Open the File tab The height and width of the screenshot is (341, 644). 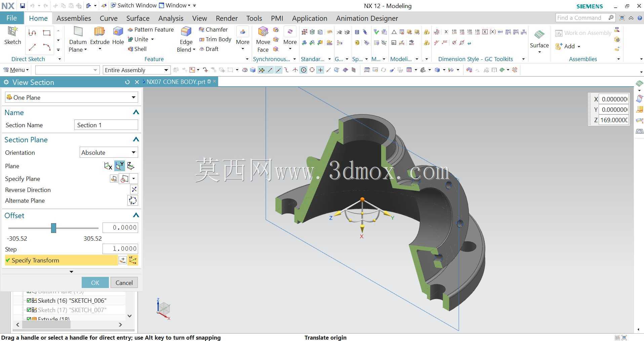11,18
